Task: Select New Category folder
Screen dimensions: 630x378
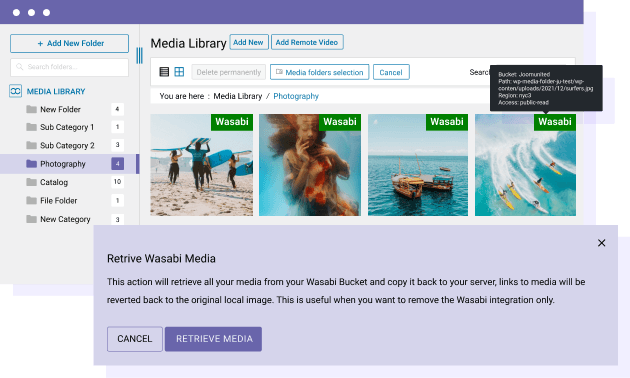Action: pyautogui.click(x=65, y=219)
